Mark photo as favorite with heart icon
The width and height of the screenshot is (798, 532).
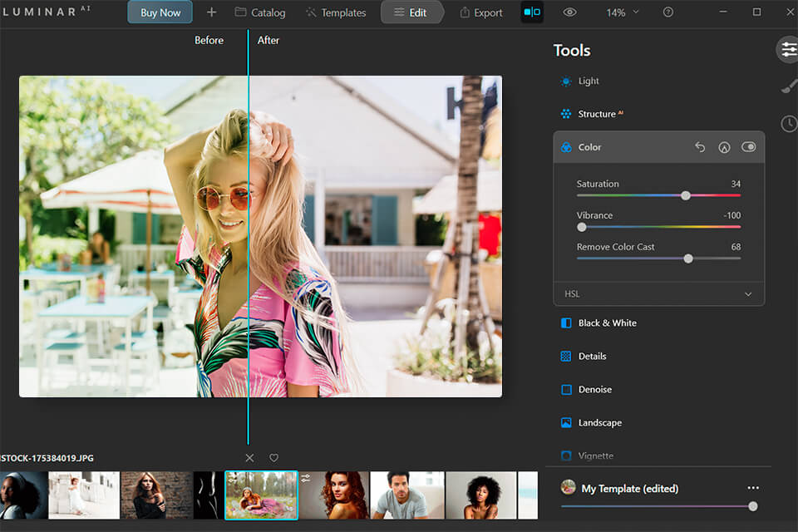point(273,458)
